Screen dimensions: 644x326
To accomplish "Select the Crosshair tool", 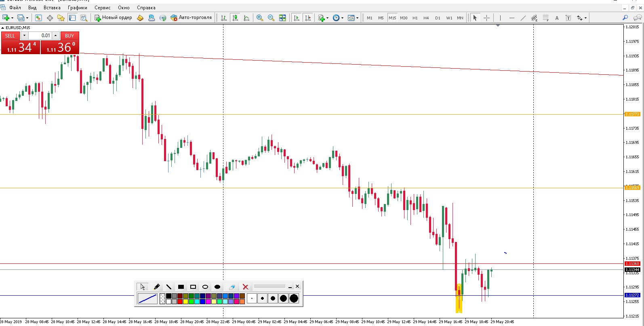I will (x=486, y=18).
